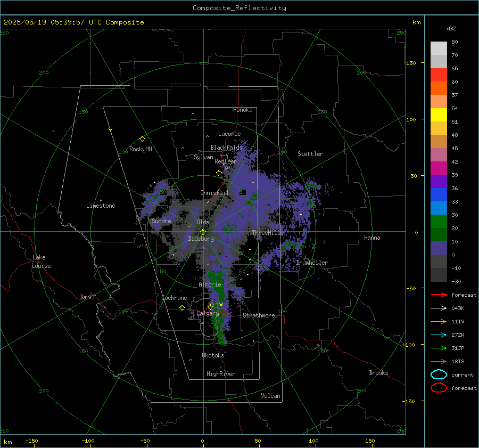Click the green 31JP arrow icon

439,348
